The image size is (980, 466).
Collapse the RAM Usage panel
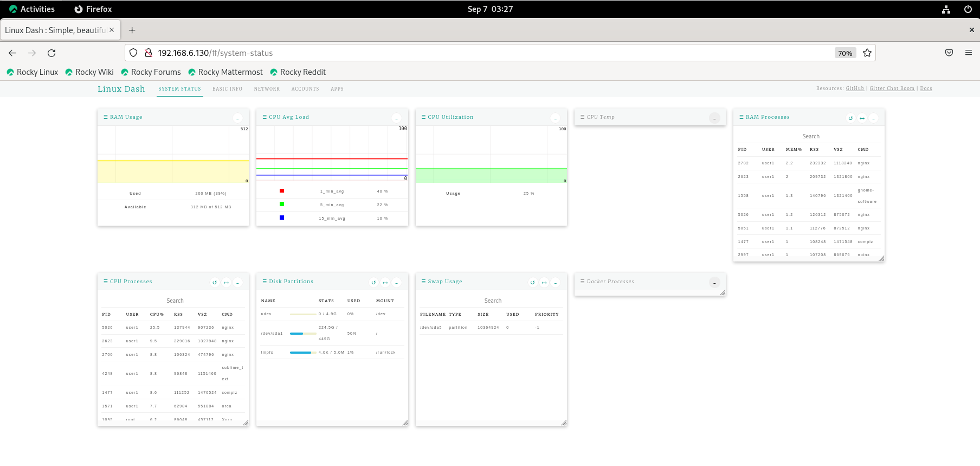pos(237,118)
